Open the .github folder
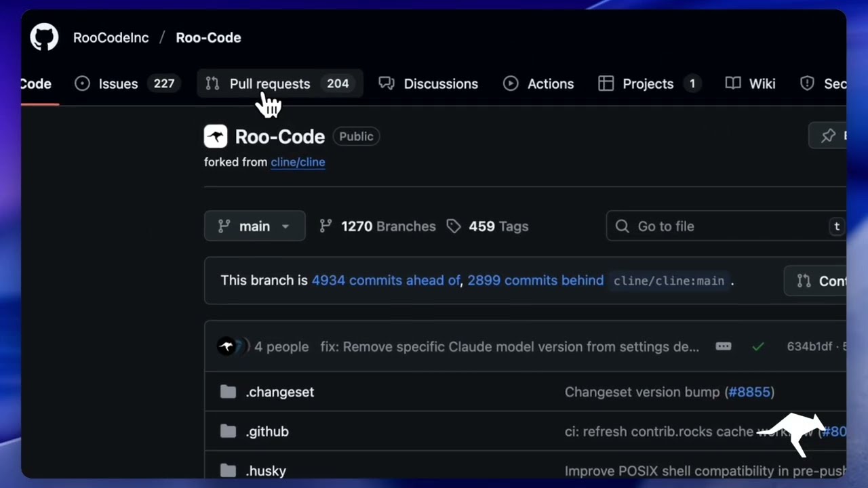This screenshot has height=488, width=868. (x=267, y=431)
